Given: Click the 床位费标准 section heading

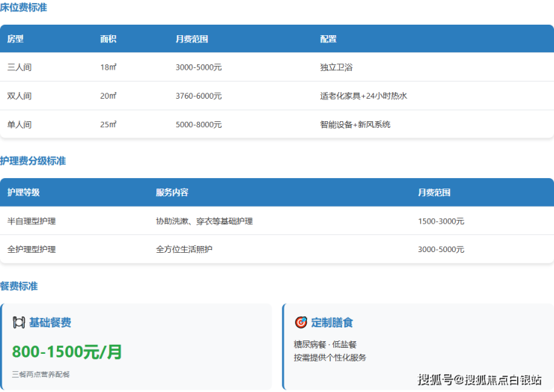Looking at the screenshot, I should pyautogui.click(x=23, y=7).
